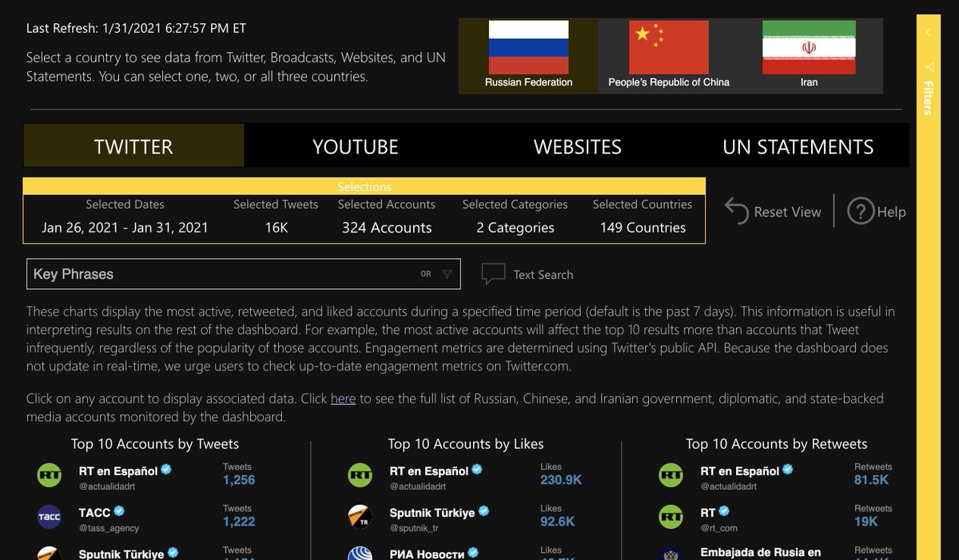Screen dimensions: 959x560
Task: Open the Help question mark icon
Action: 860,212
